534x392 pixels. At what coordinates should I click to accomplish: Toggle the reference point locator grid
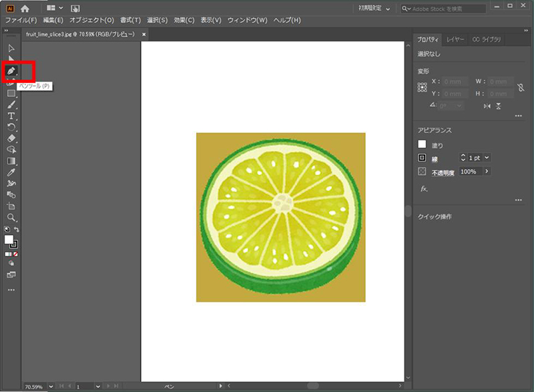422,87
